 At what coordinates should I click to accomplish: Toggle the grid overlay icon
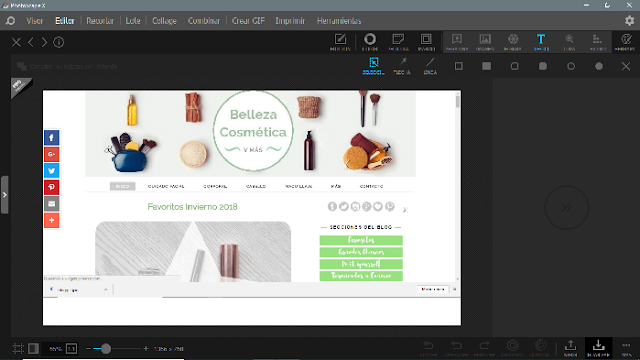coord(18,349)
